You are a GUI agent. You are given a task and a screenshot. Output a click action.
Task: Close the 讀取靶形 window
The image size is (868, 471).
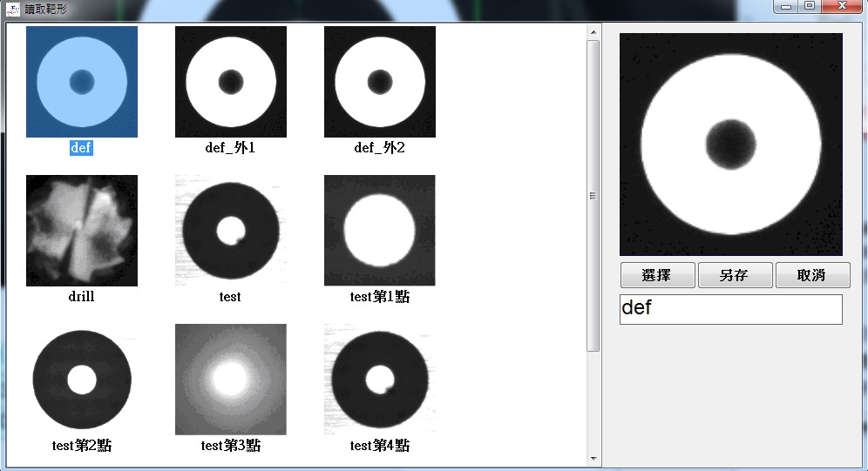842,6
